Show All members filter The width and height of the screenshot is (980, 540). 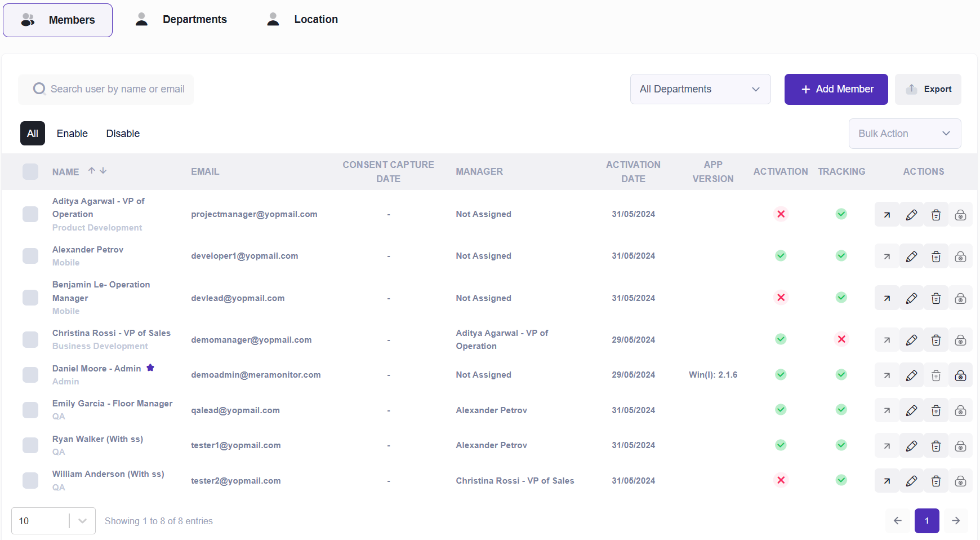(33, 134)
